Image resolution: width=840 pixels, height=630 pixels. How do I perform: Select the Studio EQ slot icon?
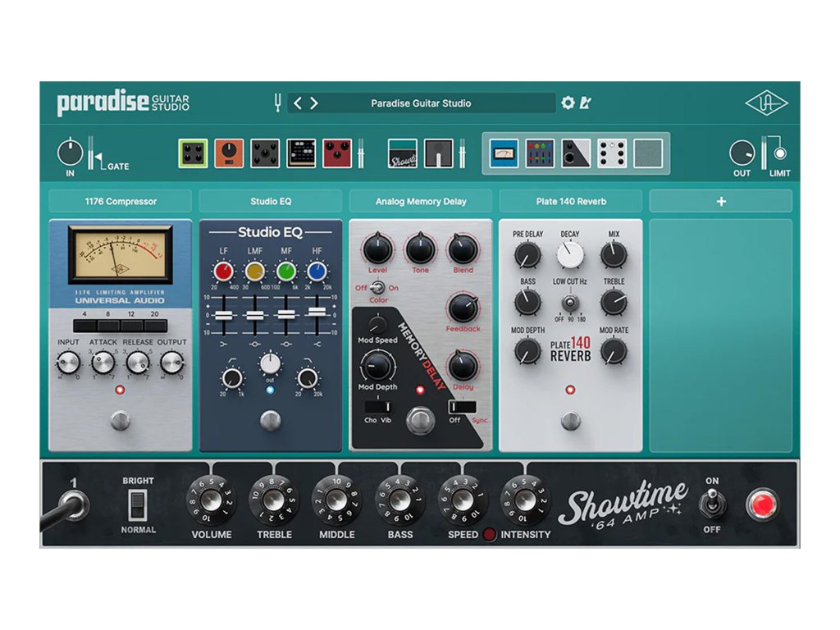click(540, 153)
